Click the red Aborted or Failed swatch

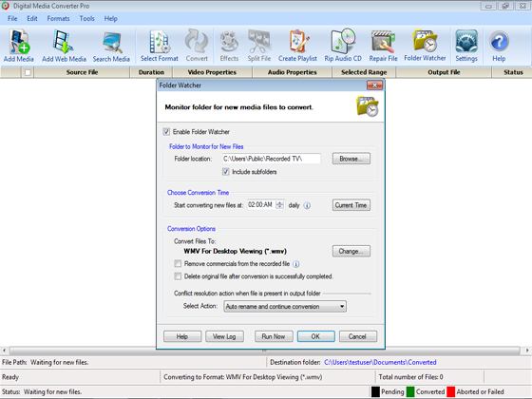[x=450, y=391]
